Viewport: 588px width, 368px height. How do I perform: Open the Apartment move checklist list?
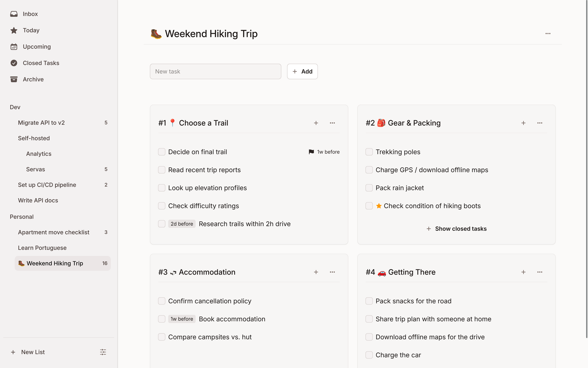[53, 232]
